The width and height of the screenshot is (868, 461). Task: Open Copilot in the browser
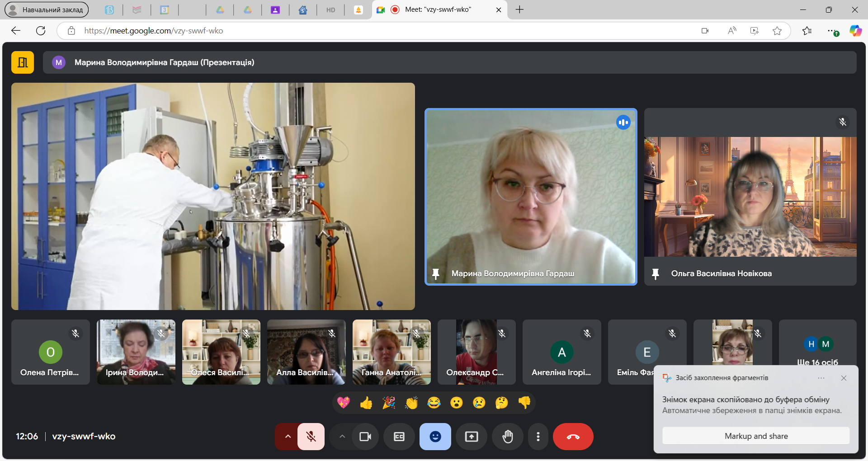tap(855, 31)
